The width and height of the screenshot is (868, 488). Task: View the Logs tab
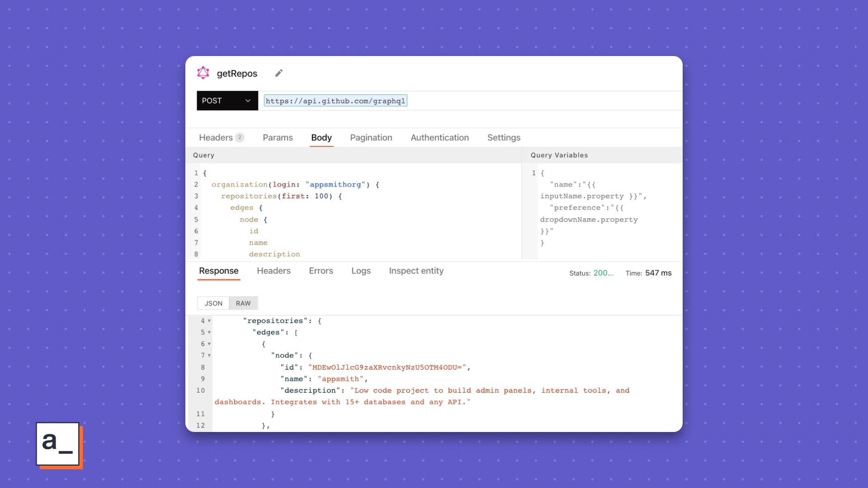[x=361, y=271]
